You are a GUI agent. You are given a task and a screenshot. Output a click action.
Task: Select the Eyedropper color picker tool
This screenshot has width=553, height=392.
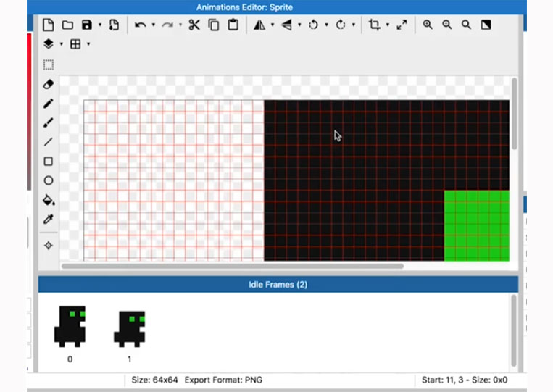coord(49,220)
